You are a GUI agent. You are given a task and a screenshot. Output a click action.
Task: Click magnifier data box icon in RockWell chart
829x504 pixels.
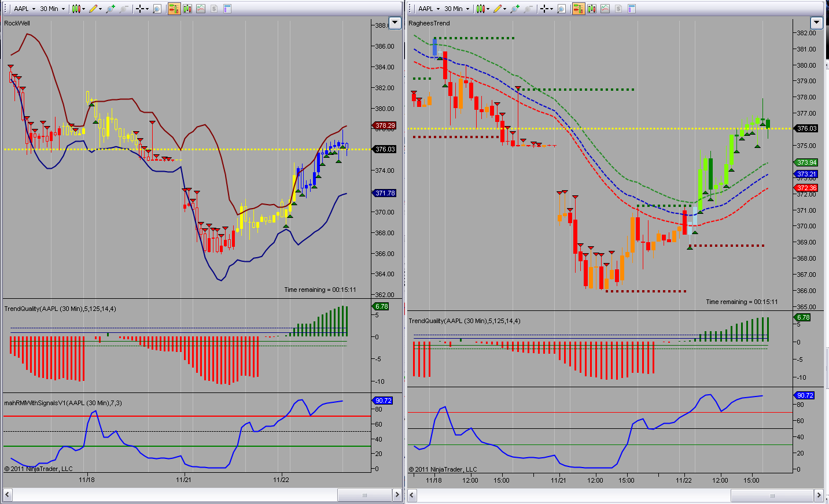157,9
